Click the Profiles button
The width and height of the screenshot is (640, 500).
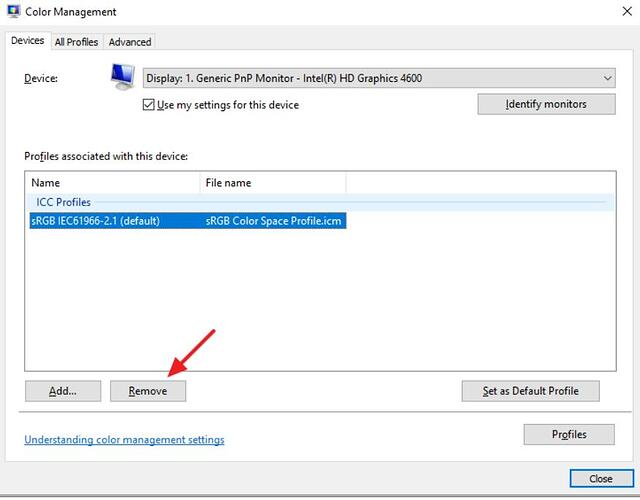pos(568,434)
